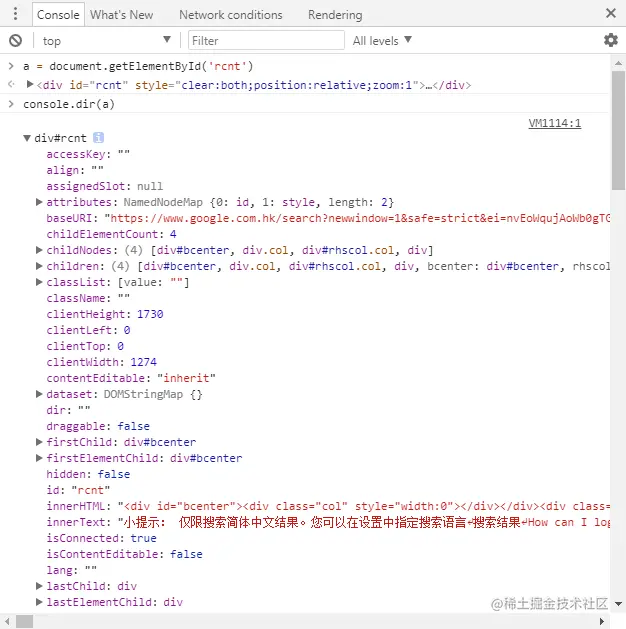Image resolution: width=626 pixels, height=629 pixels.
Task: Click the dir property row
Action: pos(68,410)
